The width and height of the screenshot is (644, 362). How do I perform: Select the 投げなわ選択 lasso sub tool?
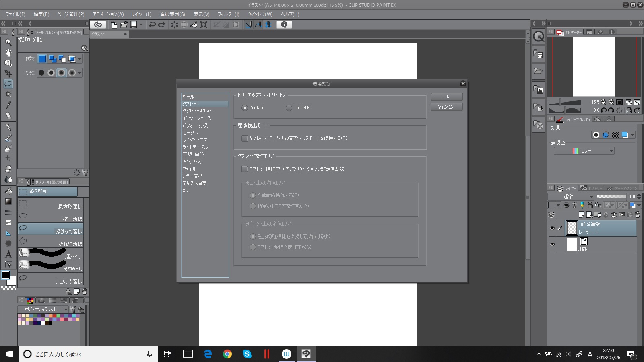coord(51,229)
